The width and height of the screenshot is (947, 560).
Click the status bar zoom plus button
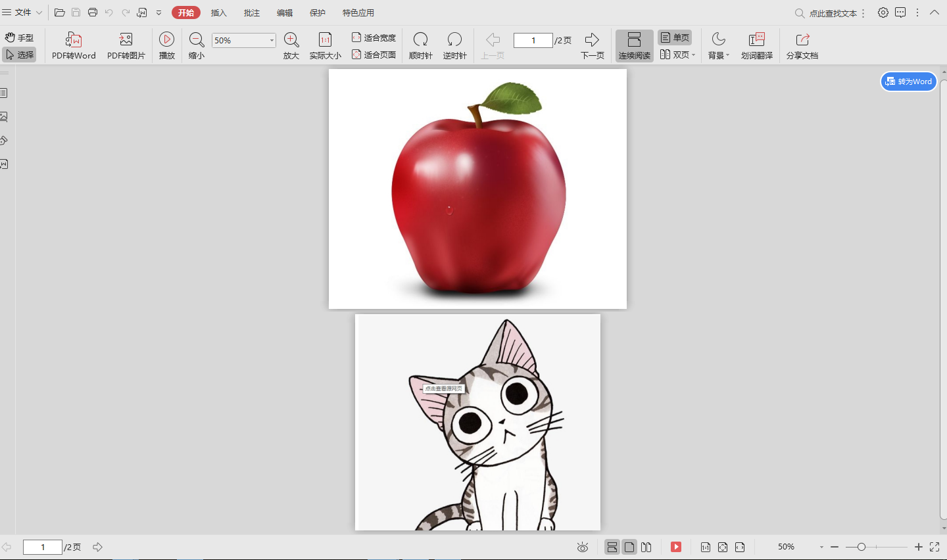919,547
